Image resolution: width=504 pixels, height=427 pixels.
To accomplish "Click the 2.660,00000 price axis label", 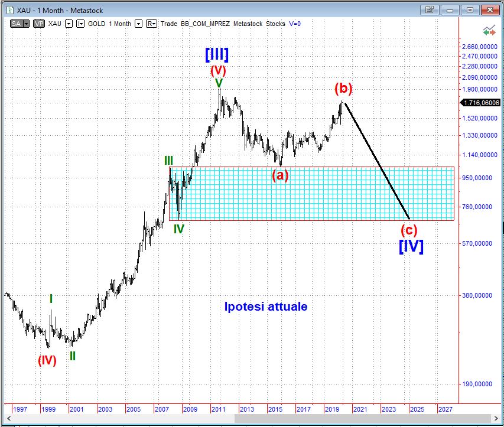I will pyautogui.click(x=480, y=47).
